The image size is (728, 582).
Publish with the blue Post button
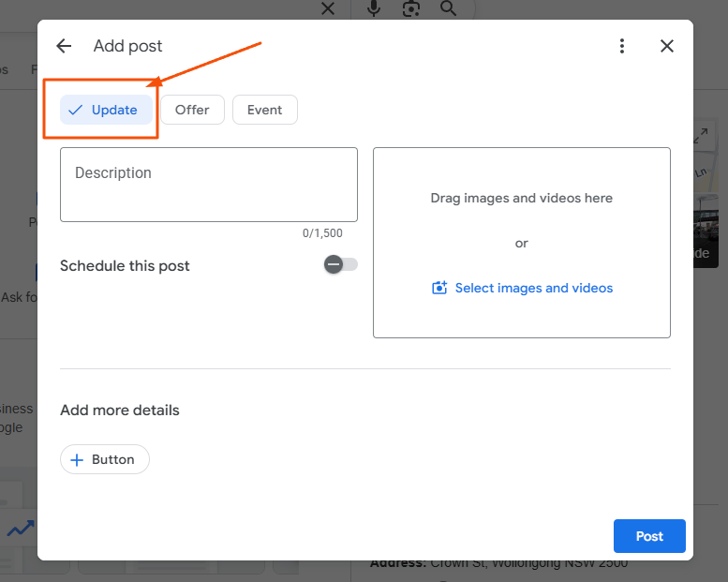[649, 536]
